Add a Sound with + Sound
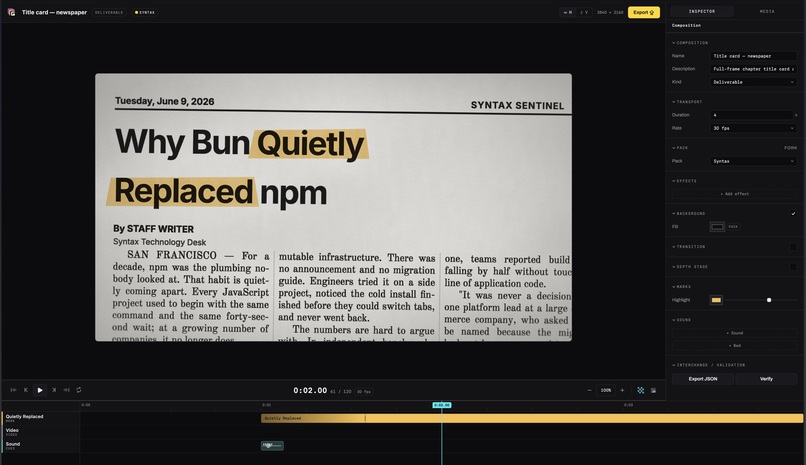 735,333
